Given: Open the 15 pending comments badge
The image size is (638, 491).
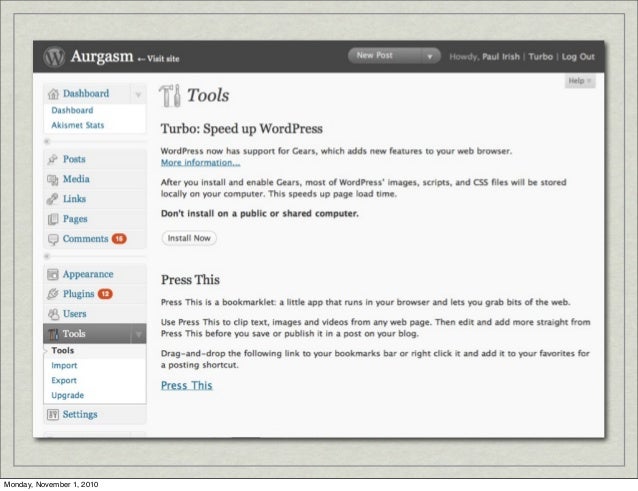Looking at the screenshot, I should coord(119,239).
